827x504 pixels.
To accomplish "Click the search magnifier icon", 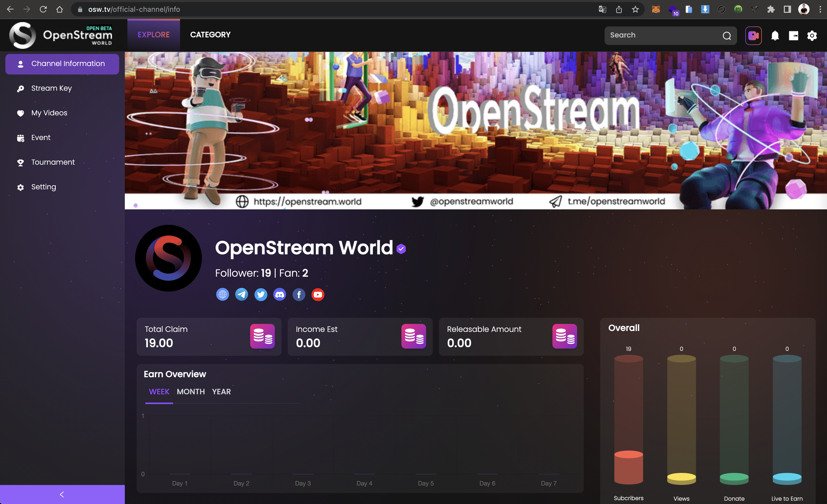I will pyautogui.click(x=727, y=36).
